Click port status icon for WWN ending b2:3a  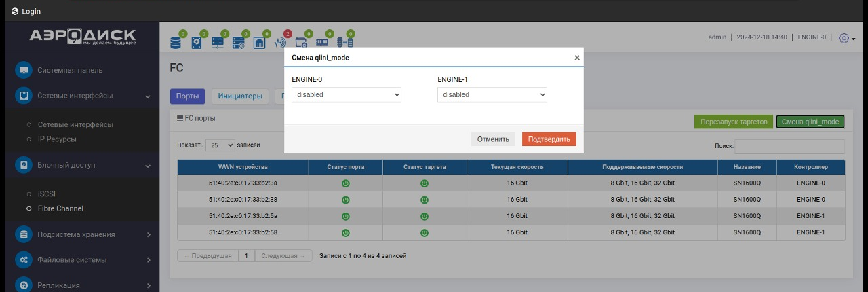(x=345, y=183)
